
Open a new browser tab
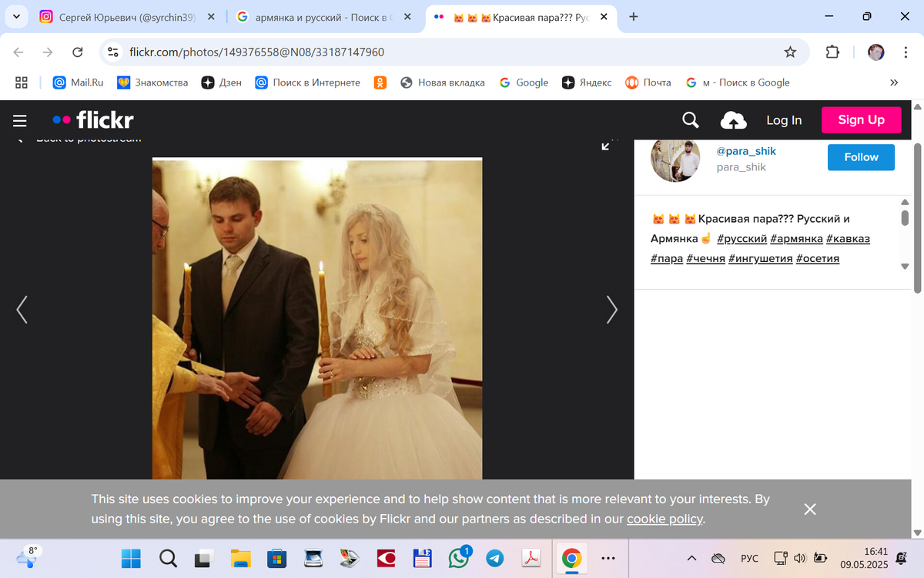tap(634, 17)
